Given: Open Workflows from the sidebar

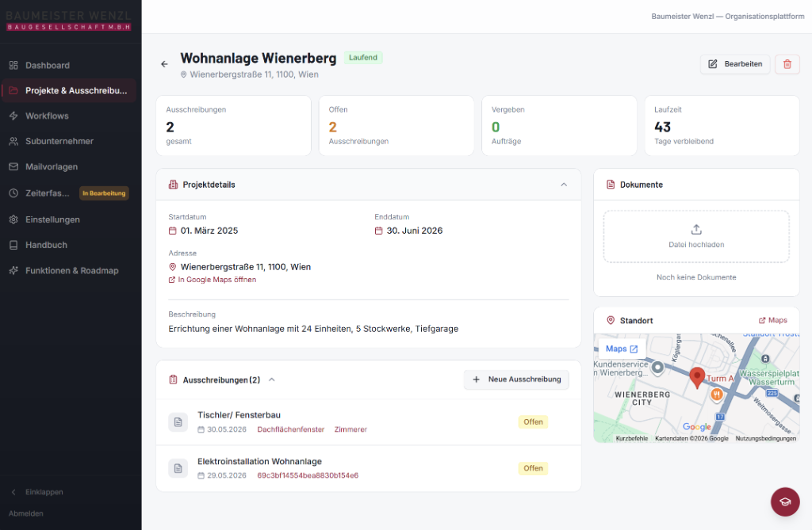Looking at the screenshot, I should point(70,116).
